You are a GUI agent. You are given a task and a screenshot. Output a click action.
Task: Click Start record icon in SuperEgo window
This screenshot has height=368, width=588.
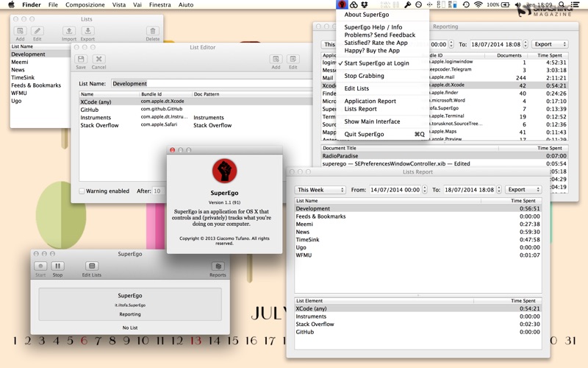point(40,266)
